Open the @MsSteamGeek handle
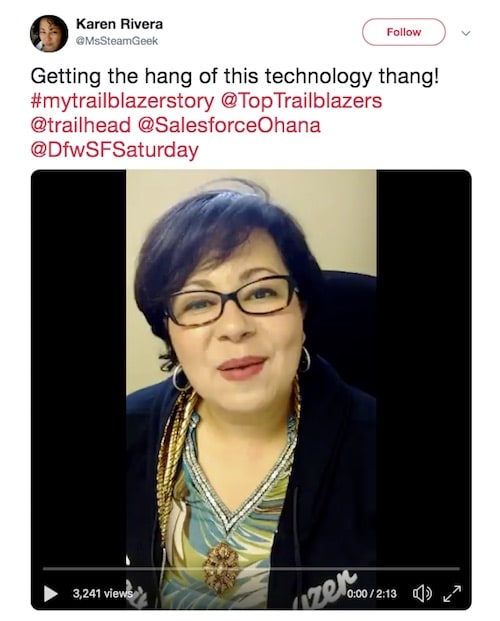This screenshot has height=621, width=500. coord(117,41)
